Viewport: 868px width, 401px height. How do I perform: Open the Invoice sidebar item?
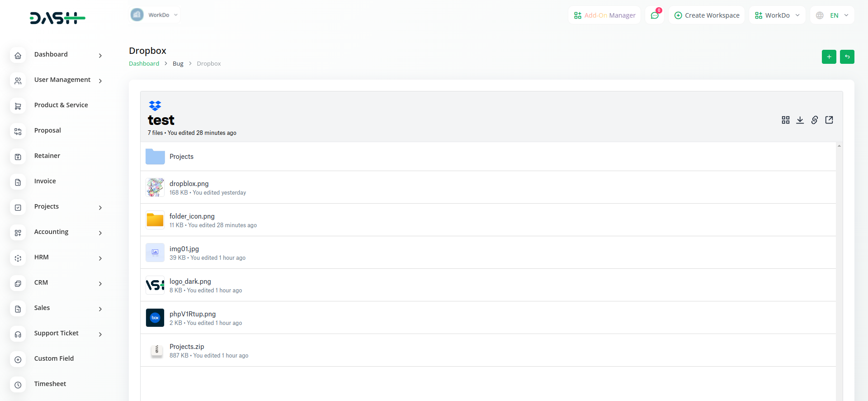pos(45,181)
